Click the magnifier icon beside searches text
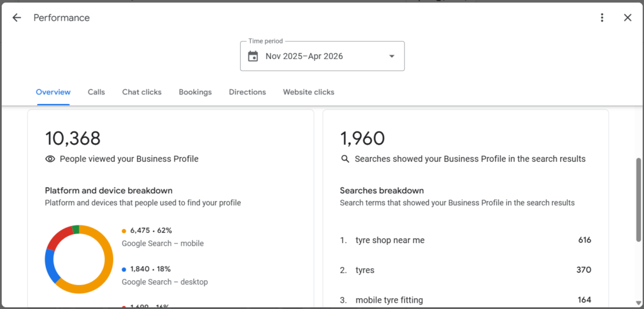Screen dimensions: 644x309 tap(345, 159)
